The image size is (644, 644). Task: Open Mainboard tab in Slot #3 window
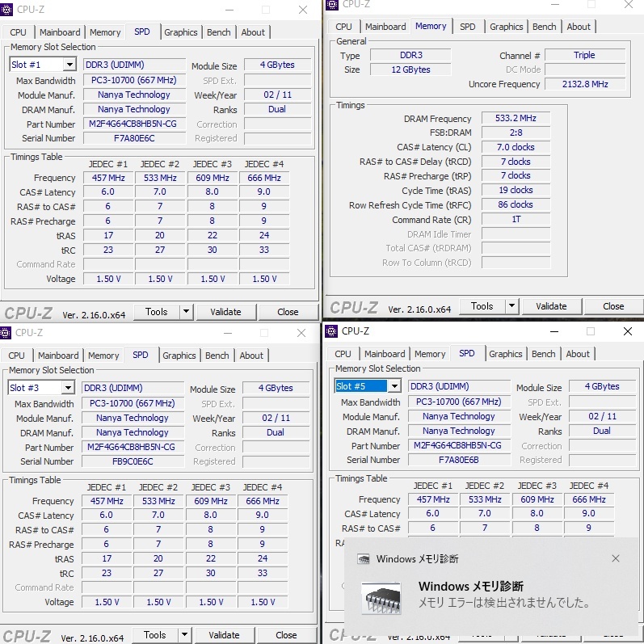coord(58,356)
